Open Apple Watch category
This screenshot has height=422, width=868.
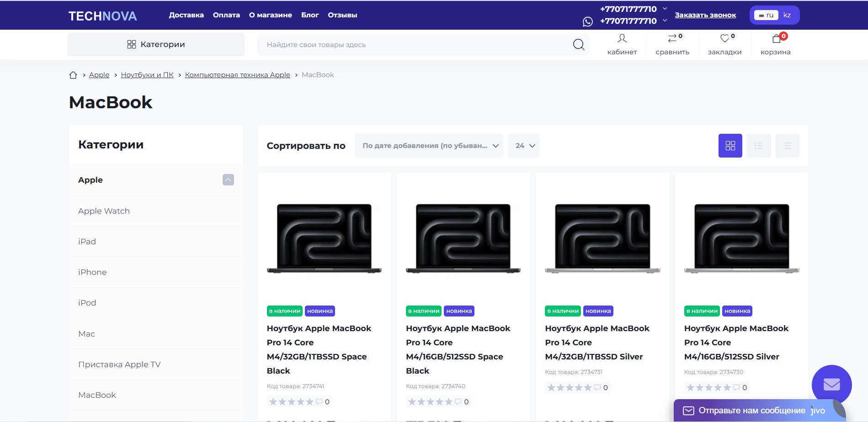pyautogui.click(x=156, y=211)
